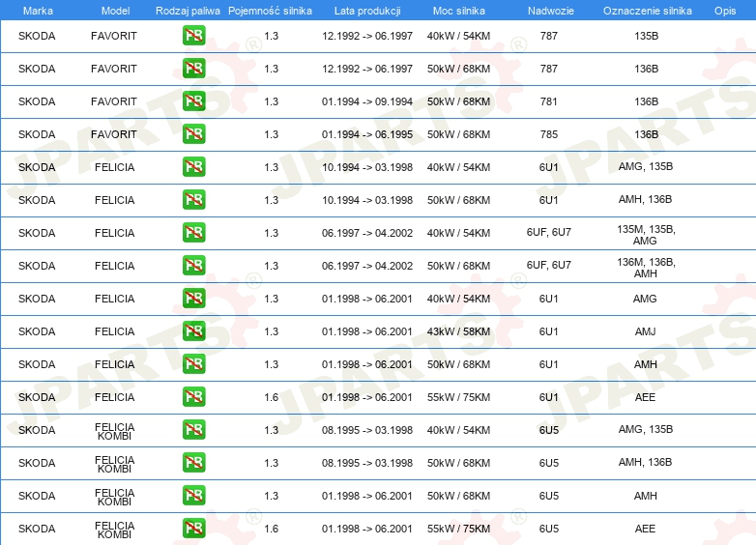Click the Opis column header
Screen dimensions: 756x545
pyautogui.click(x=725, y=11)
